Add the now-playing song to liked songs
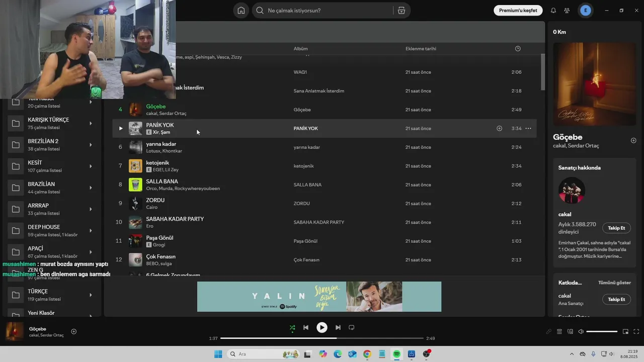This screenshot has width=644, height=362. click(74, 331)
